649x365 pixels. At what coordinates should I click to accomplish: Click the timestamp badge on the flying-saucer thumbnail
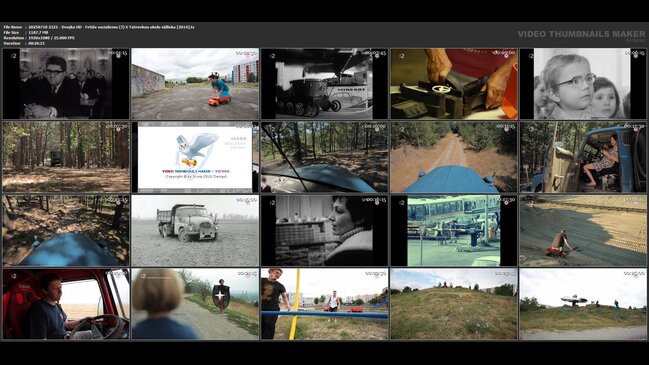coord(634,274)
